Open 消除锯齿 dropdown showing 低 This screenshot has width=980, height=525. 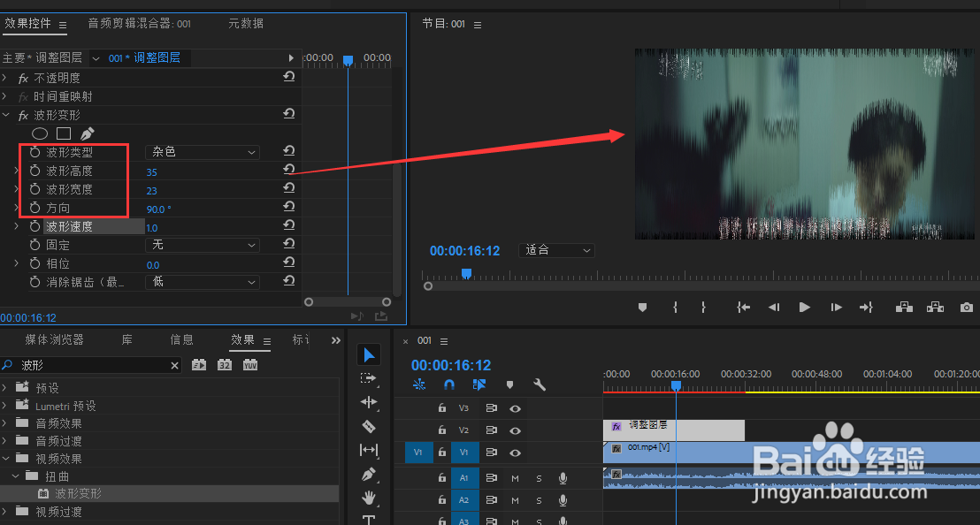(203, 282)
